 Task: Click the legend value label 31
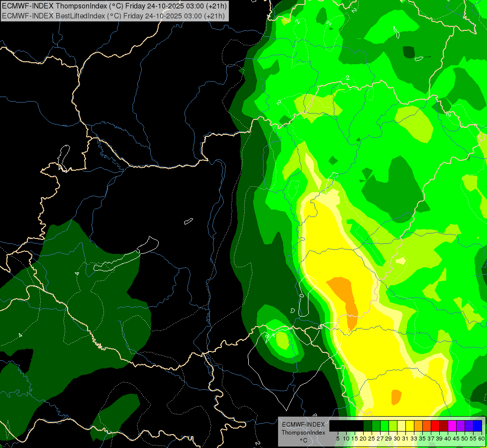[405, 439]
